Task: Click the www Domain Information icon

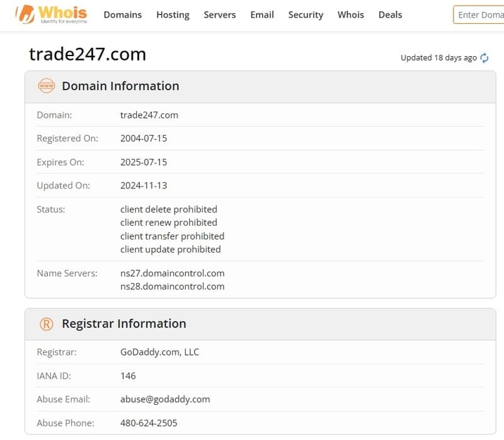Action: (x=46, y=86)
